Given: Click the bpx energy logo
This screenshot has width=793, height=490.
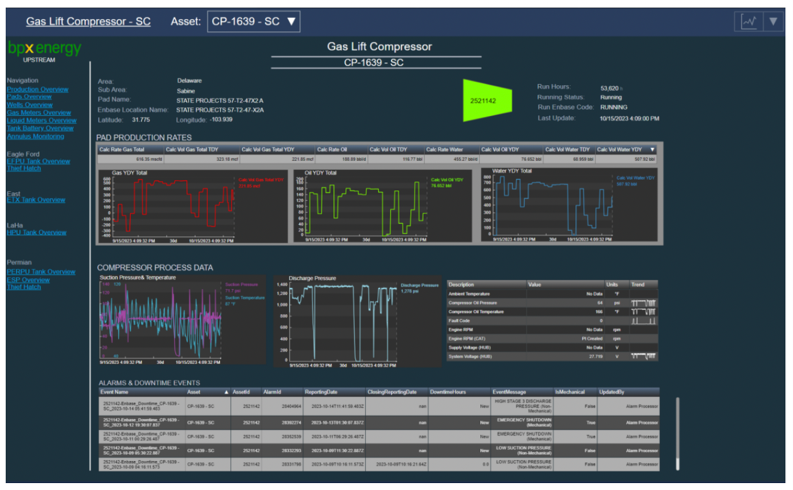Looking at the screenshot, I should (44, 49).
